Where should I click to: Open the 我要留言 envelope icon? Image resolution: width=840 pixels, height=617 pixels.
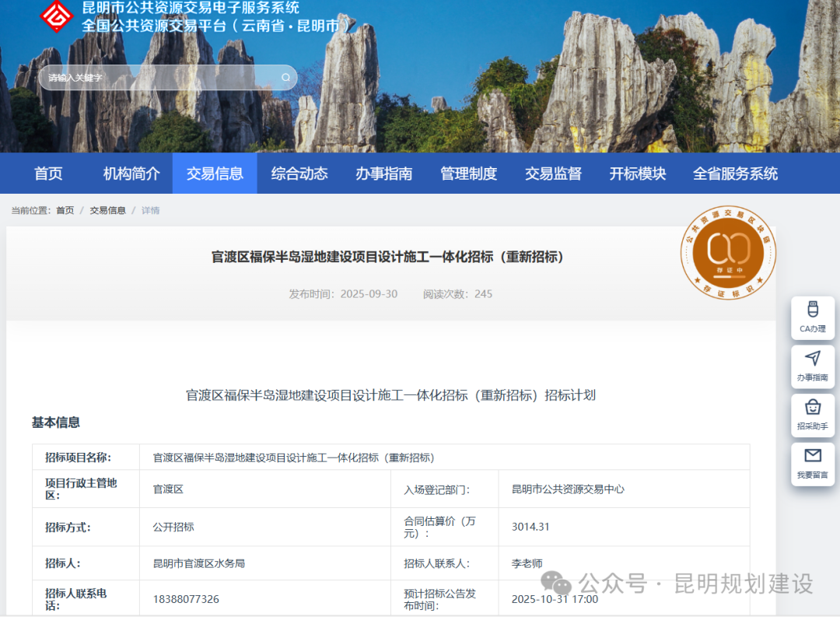click(813, 465)
